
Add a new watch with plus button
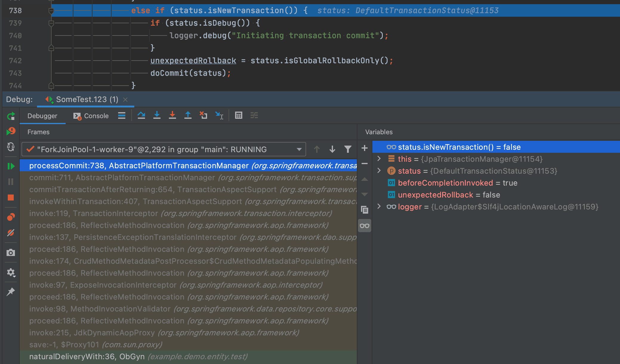tap(364, 148)
